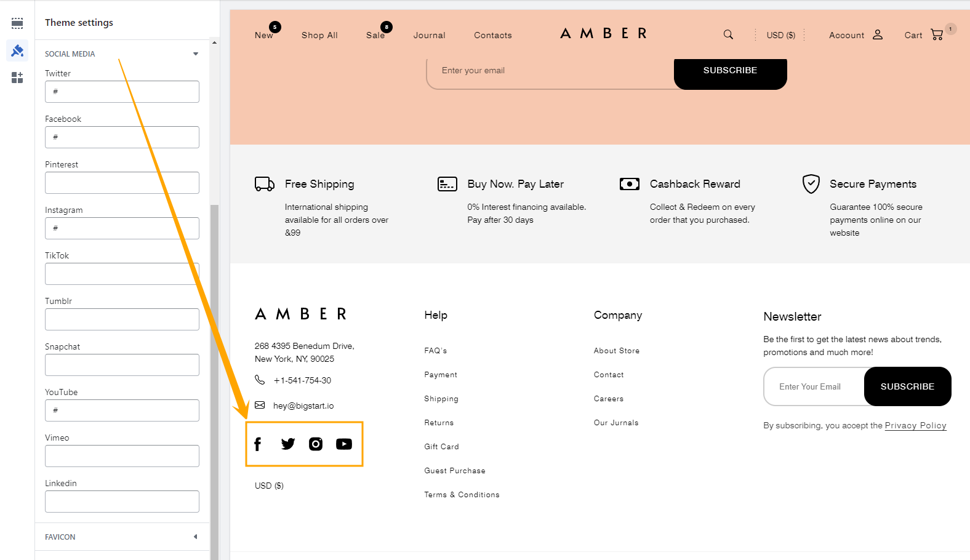Viewport: 970px width, 560px height.
Task: Open the Shop All menu item
Action: tap(319, 35)
